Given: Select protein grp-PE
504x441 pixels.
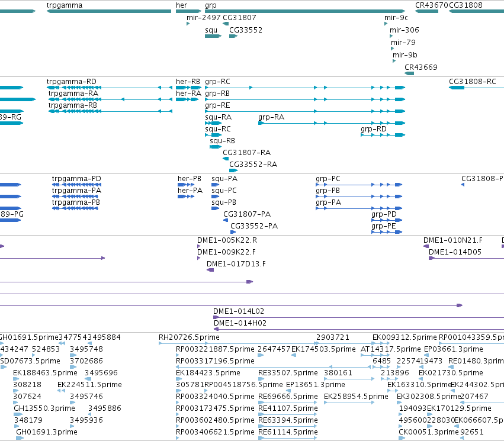Looking at the screenshot, I should (387, 232).
